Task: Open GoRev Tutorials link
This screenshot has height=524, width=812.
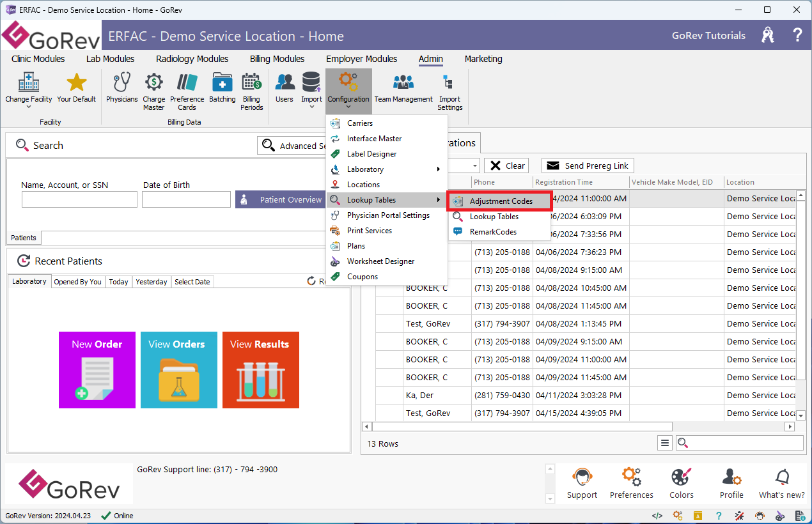Action: pos(708,36)
